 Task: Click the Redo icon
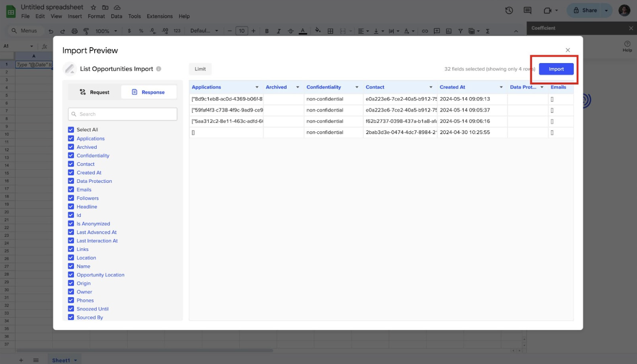point(63,31)
